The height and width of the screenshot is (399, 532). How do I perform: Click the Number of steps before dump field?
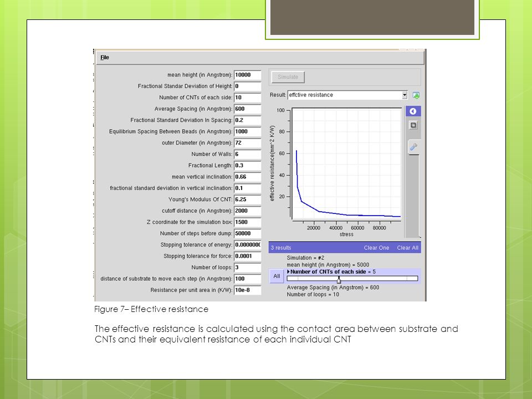point(247,233)
